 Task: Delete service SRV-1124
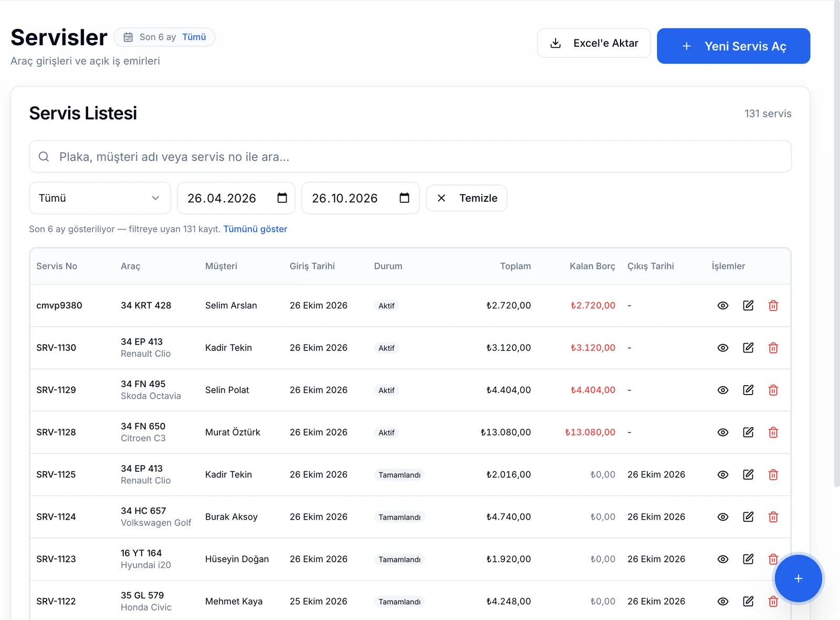click(773, 517)
